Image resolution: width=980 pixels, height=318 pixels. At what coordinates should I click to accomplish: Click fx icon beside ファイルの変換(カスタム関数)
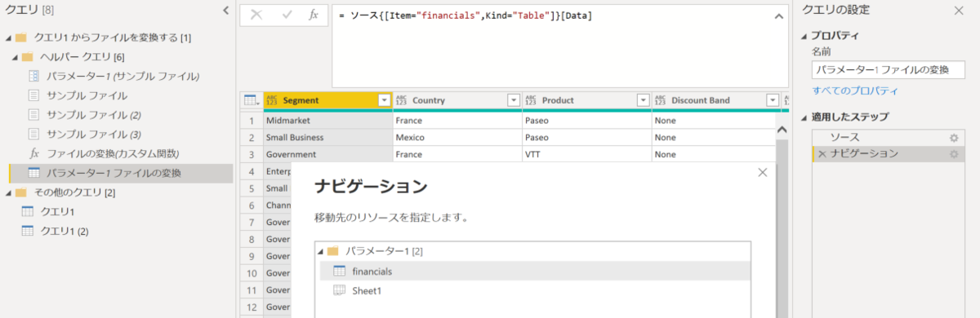pos(33,153)
